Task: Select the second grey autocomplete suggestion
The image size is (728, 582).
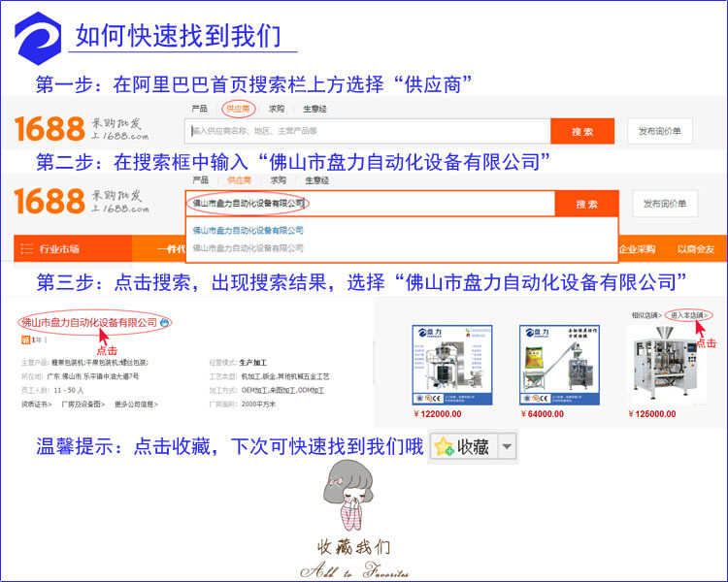Action: tap(248, 247)
